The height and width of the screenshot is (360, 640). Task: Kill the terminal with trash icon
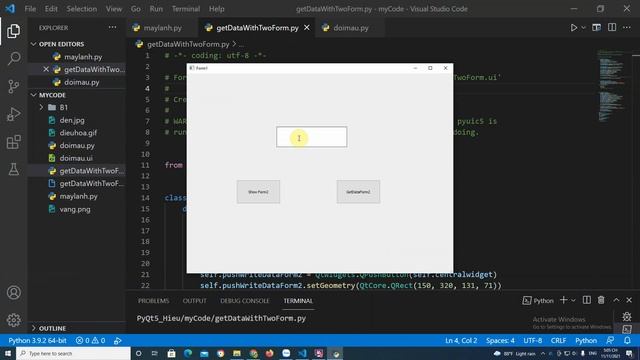point(601,300)
